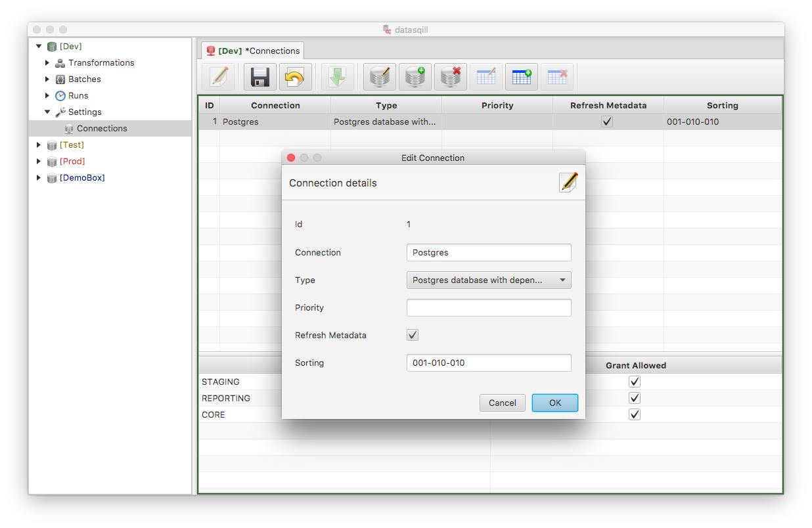The height and width of the screenshot is (528, 812).
Task: Click the delete database connection icon
Action: click(x=451, y=77)
